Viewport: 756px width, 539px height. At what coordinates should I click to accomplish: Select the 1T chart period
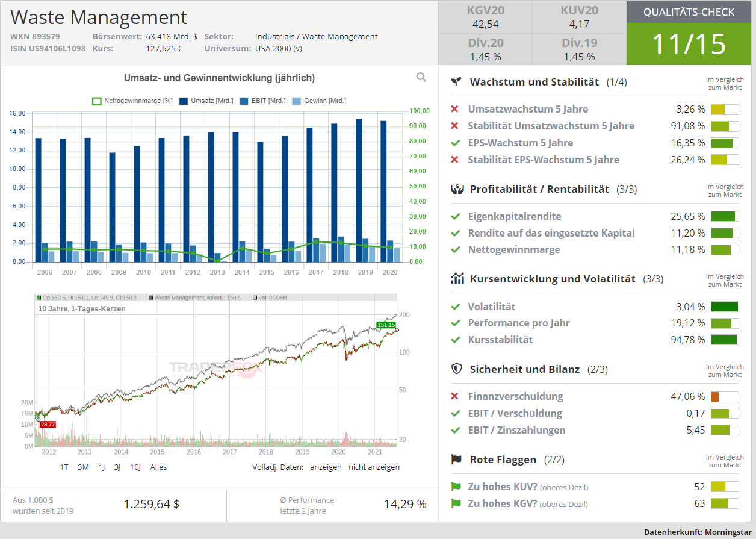coord(64,467)
